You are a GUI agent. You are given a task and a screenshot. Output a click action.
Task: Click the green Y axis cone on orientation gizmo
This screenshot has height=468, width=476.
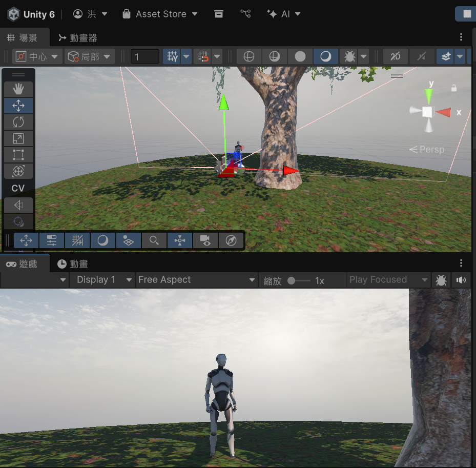point(429,96)
